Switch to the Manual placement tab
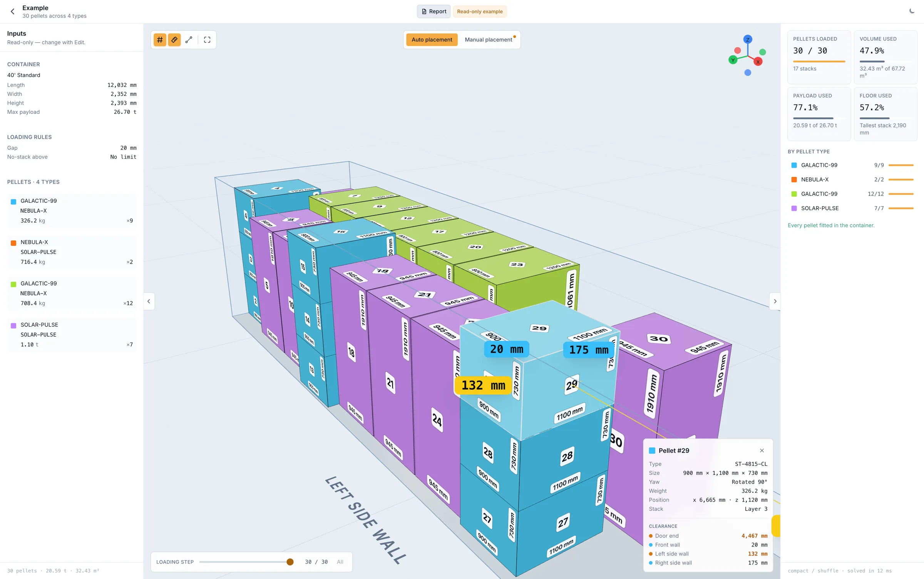The height and width of the screenshot is (579, 924). 489,40
